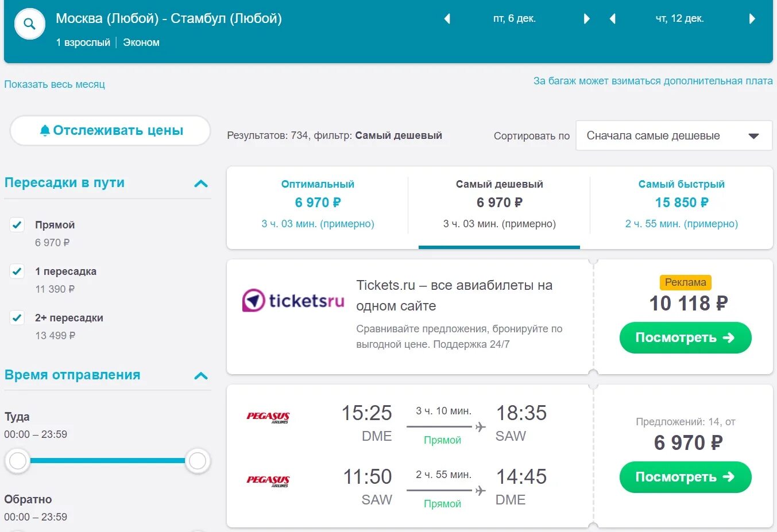Screen dimensions: 777x532
Task: Collapse the Пересадки в пути section
Action: point(201,184)
